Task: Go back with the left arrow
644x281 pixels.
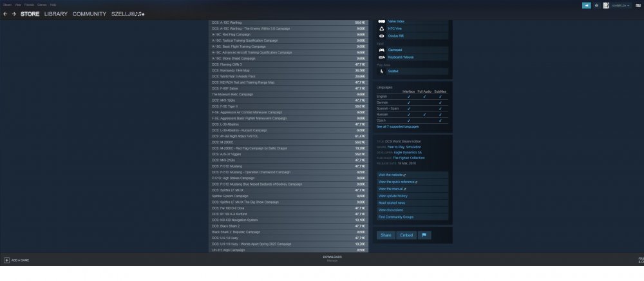Action: point(5,14)
